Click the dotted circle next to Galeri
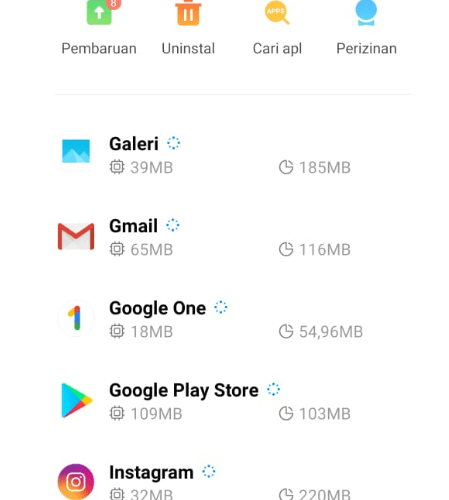Viewport: 449px width, 500px height. [173, 143]
